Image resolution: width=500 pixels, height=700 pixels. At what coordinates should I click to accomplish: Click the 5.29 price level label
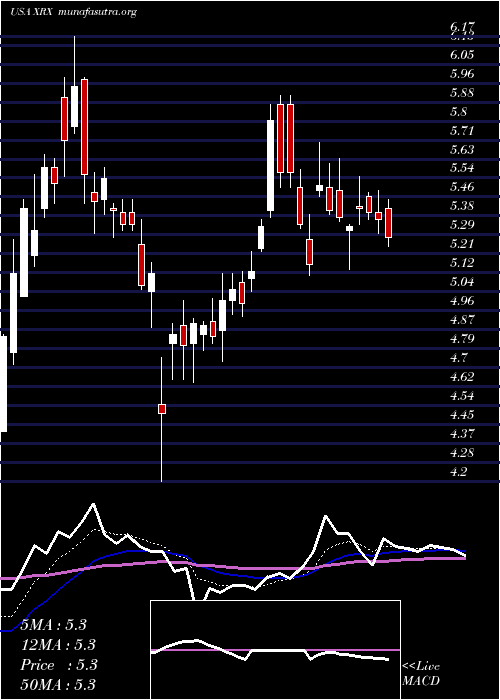tap(462, 225)
